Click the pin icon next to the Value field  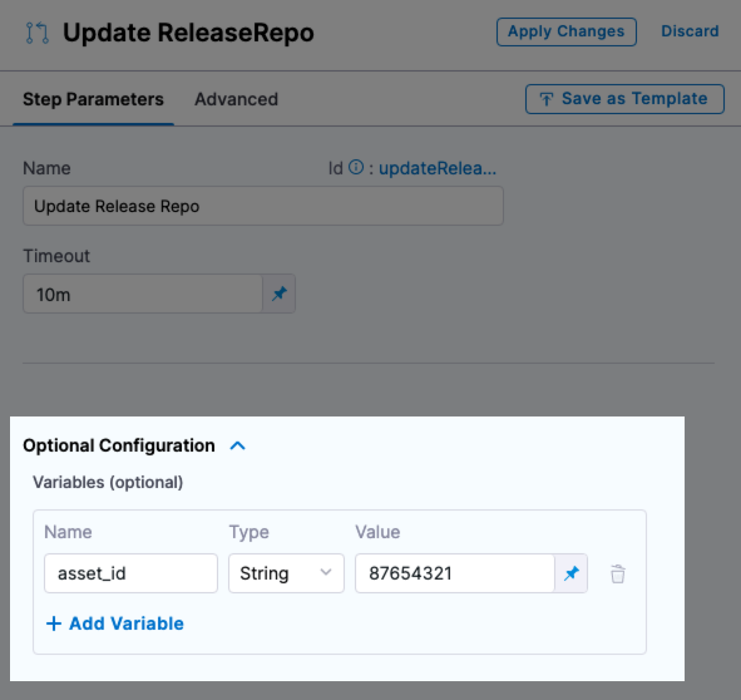[x=571, y=573]
